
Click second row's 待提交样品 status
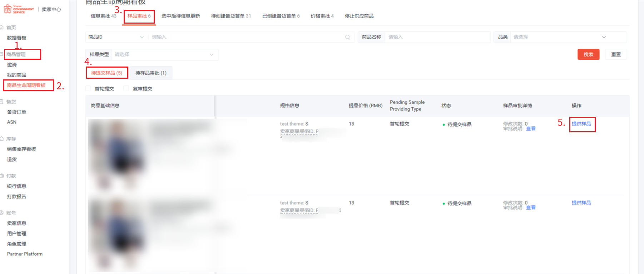point(457,204)
